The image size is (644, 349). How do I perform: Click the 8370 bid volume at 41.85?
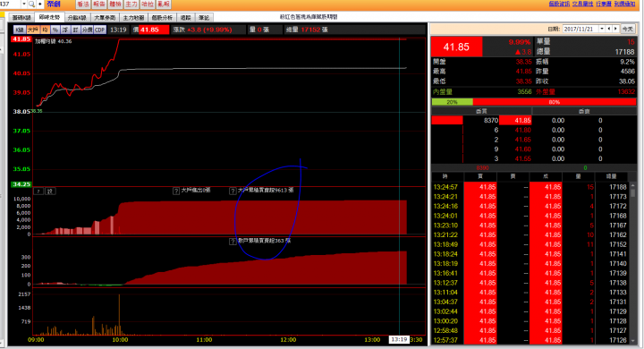(491, 121)
